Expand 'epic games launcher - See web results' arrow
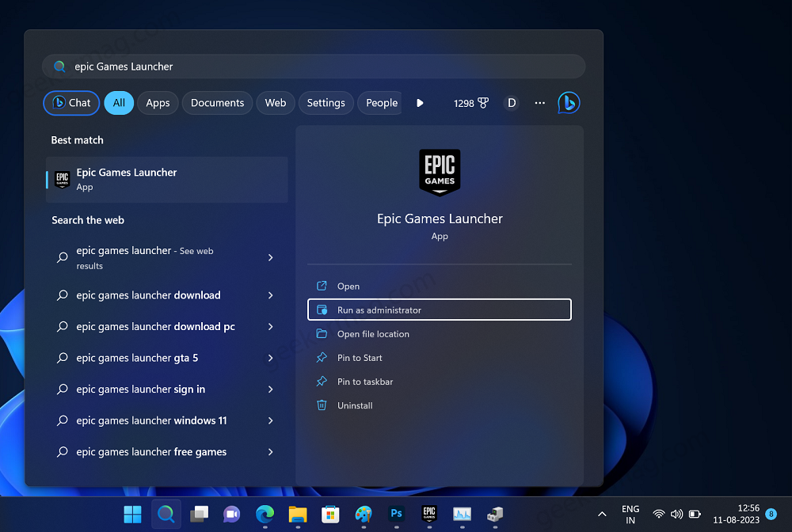Viewport: 792px width, 532px height. 271,257
